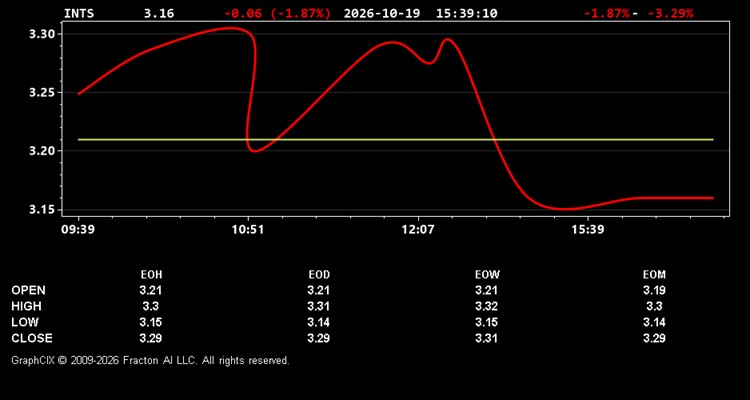Click the EOM OPEN value 3.19
Viewport: 750px width, 400px height.
tap(654, 290)
